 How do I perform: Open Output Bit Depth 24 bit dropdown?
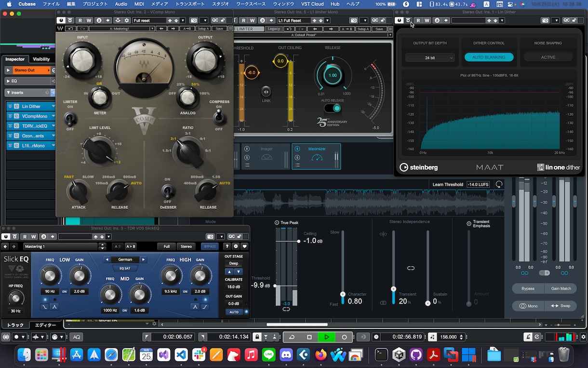pyautogui.click(x=430, y=58)
